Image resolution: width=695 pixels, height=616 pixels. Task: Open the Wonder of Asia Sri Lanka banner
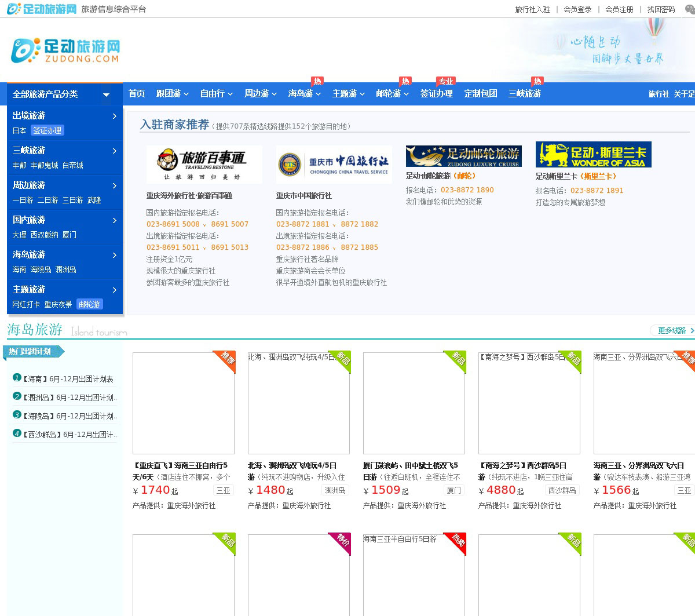pos(593,154)
